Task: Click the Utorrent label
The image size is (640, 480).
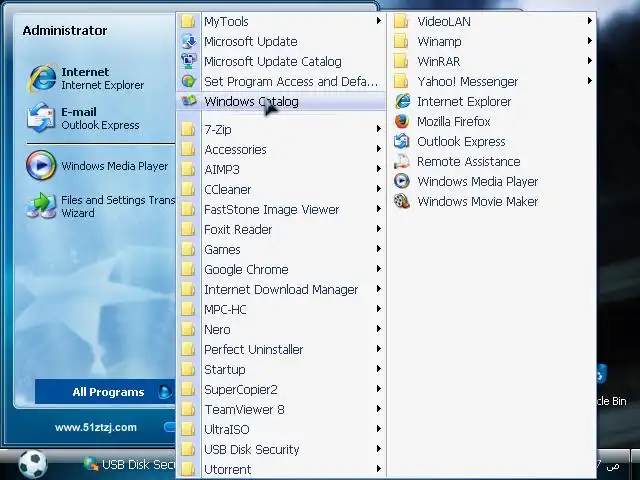Action: (227, 469)
